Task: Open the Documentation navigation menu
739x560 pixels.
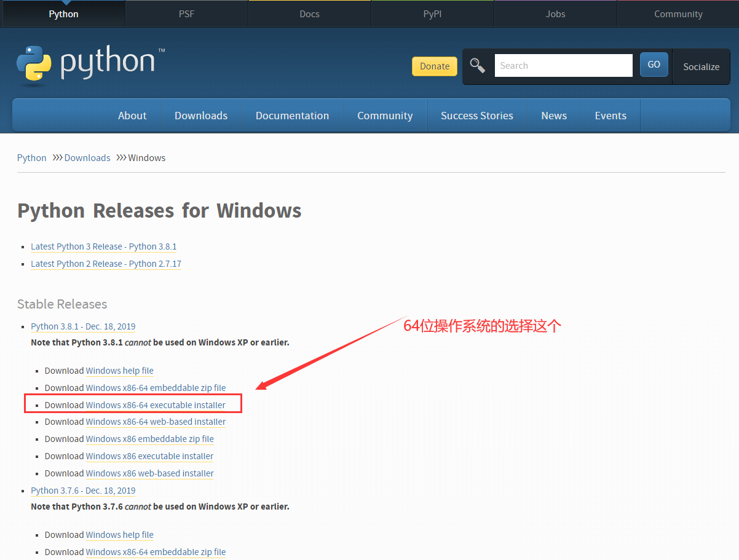Action: 292,116
